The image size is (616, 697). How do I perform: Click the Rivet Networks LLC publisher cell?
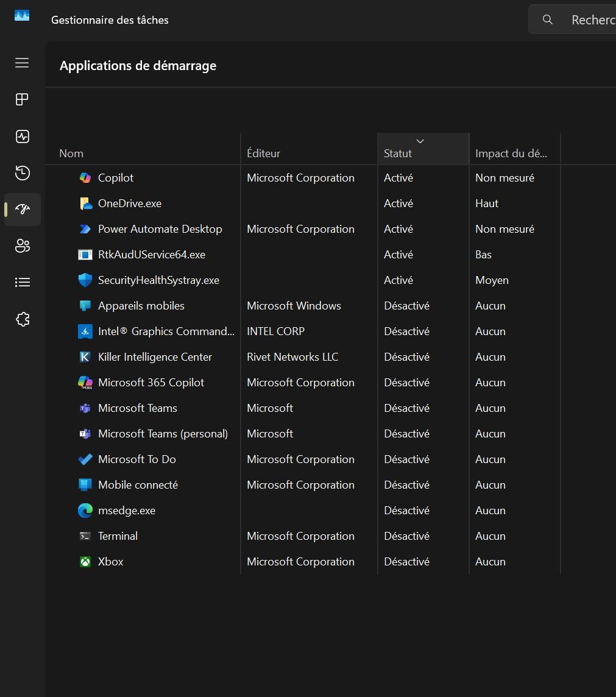click(x=292, y=357)
